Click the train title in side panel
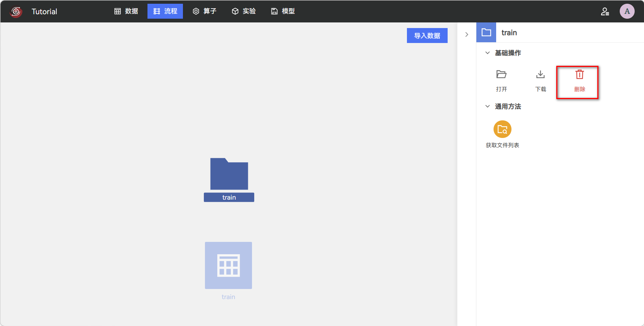Image resolution: width=644 pixels, height=326 pixels. click(x=509, y=33)
